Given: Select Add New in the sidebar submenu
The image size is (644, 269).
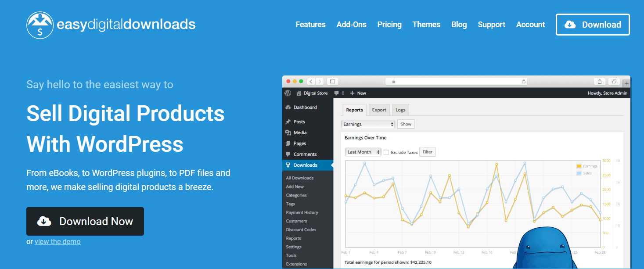Looking at the screenshot, I should [295, 187].
